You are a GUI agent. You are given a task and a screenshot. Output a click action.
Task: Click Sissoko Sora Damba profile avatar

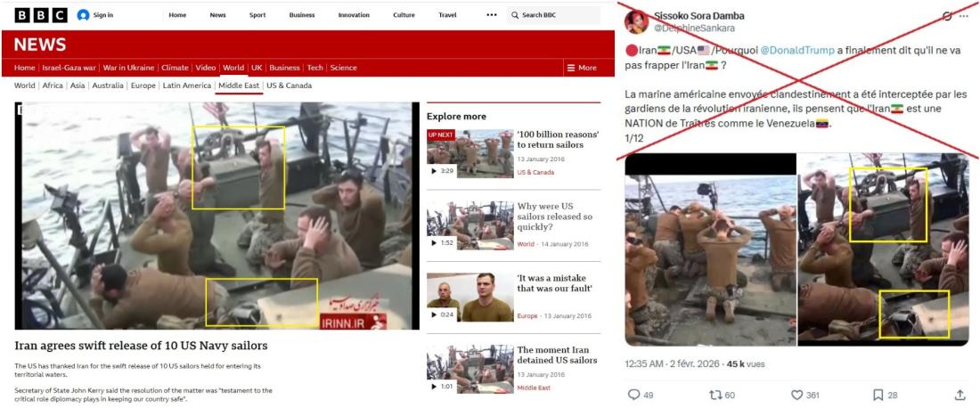pos(636,21)
